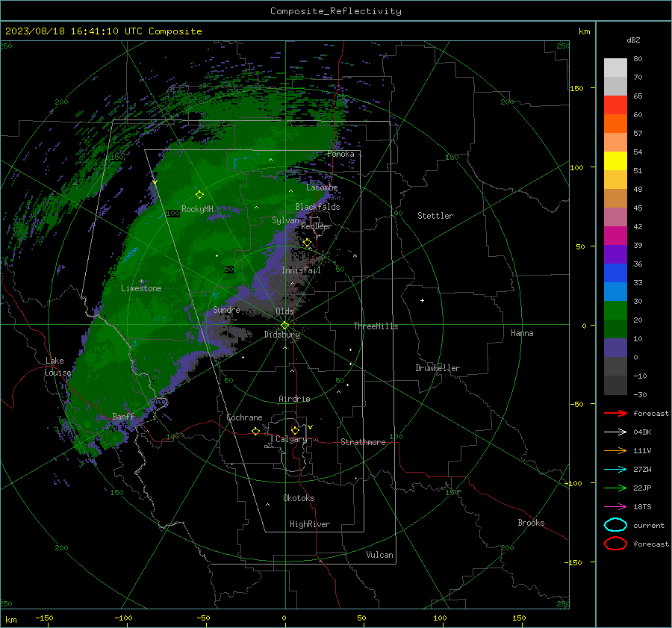672x628 pixels.
Task: Select the orange 111V arrow legend icon
Action: [615, 450]
